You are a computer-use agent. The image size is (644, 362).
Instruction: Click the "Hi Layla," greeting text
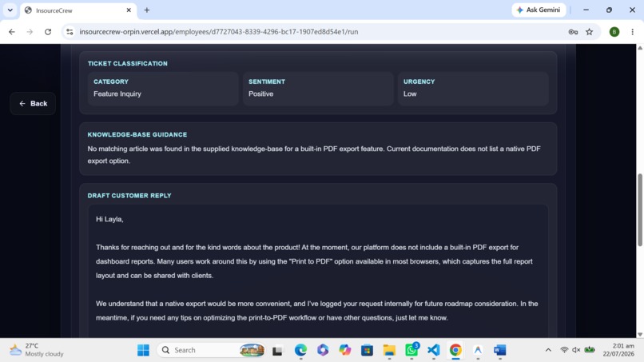pyautogui.click(x=109, y=220)
